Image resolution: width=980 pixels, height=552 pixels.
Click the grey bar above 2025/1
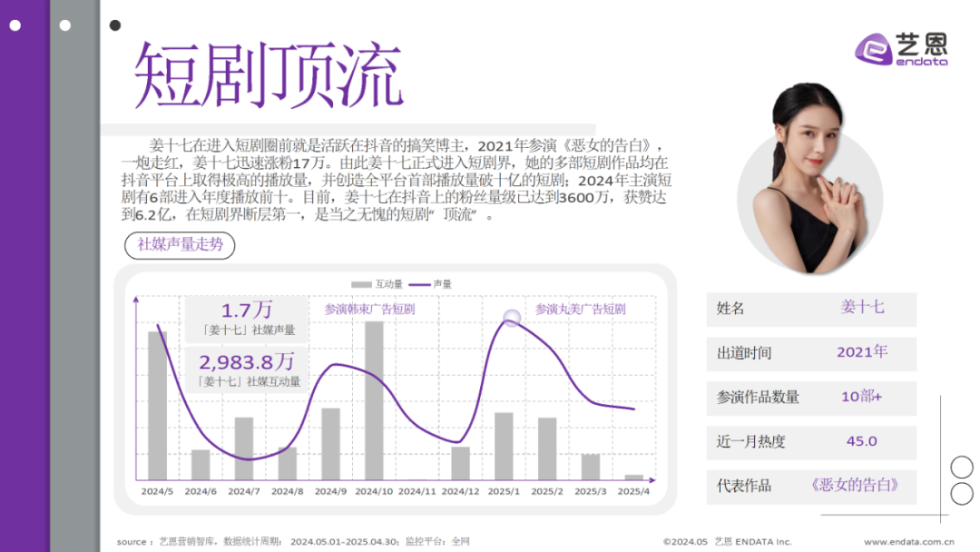pyautogui.click(x=504, y=447)
